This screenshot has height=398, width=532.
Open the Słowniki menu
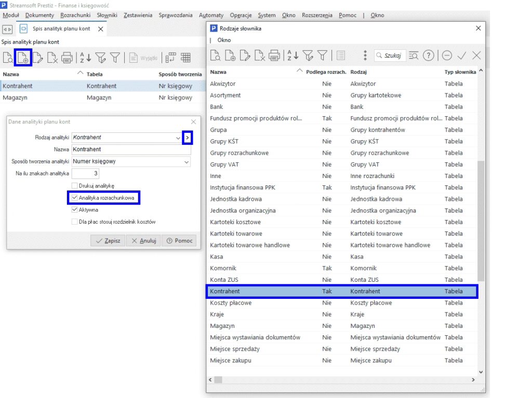(107, 15)
